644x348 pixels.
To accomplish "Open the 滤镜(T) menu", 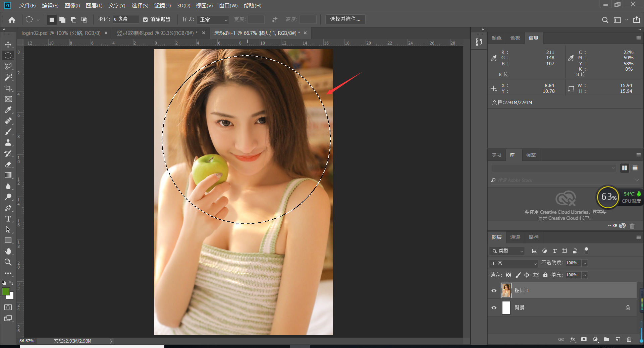I will tap(162, 6).
